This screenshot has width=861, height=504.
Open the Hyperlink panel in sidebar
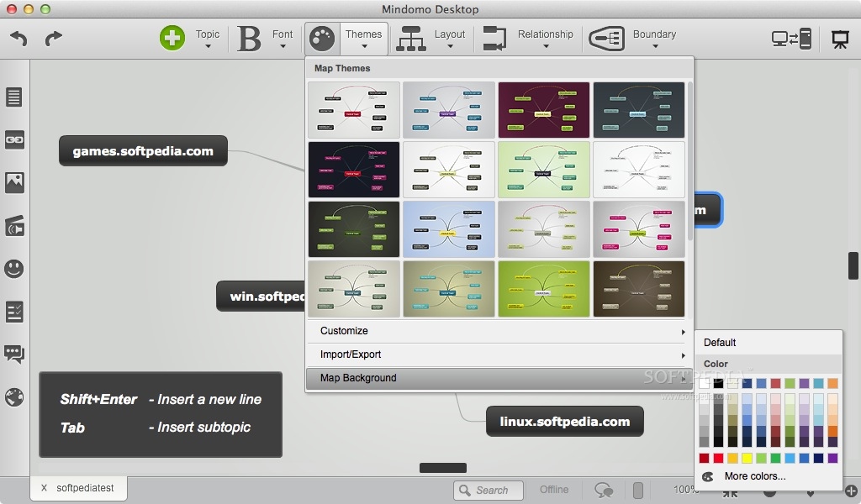pyautogui.click(x=13, y=139)
